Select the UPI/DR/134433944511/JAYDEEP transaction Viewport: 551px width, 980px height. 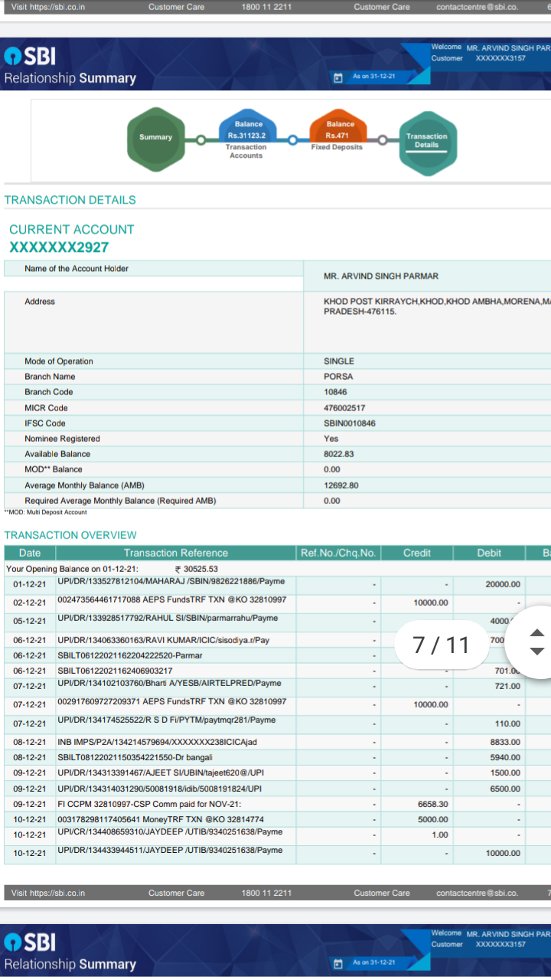pos(171,850)
